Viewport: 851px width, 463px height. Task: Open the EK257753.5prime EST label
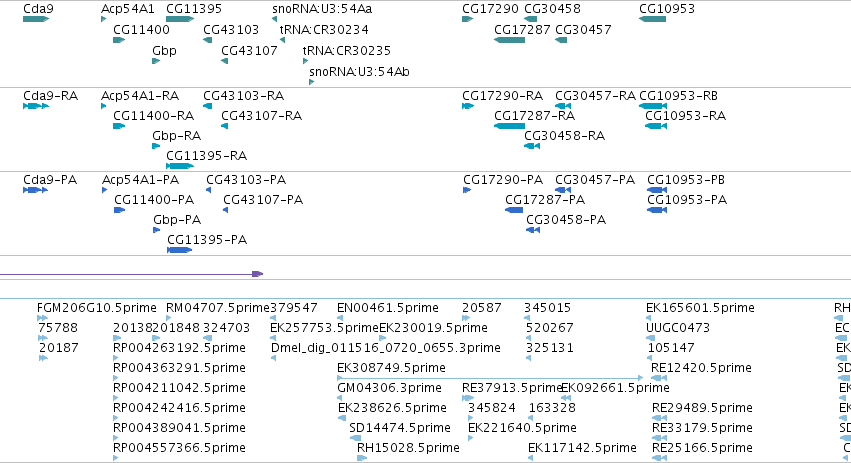pyautogui.click(x=324, y=328)
